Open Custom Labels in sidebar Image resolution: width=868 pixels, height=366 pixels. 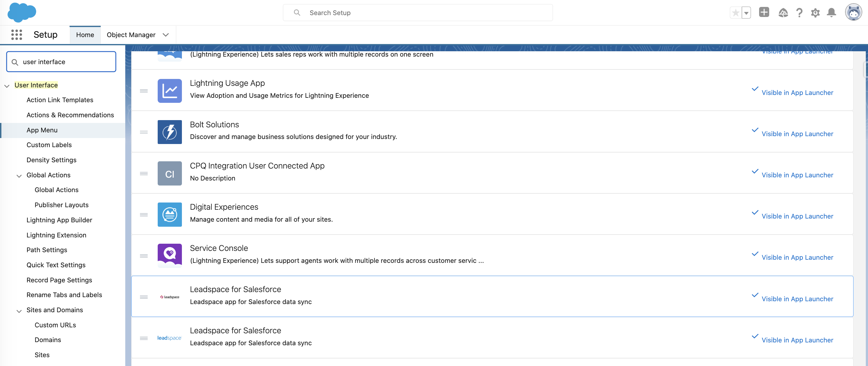point(49,145)
